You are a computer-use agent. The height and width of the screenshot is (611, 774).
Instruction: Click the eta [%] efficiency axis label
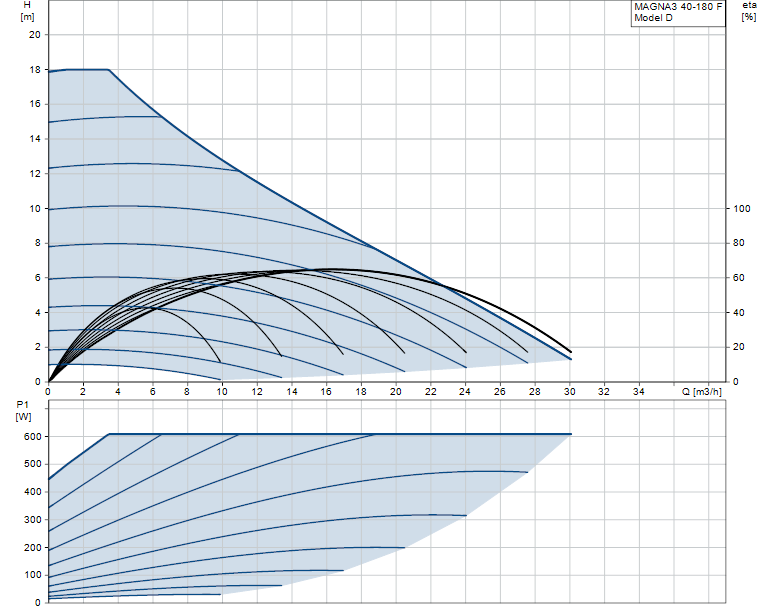point(749,11)
